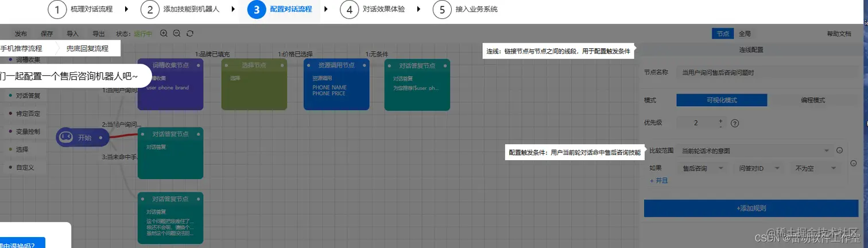
Task: Open the 问答对ID dropdown
Action: tap(758, 168)
